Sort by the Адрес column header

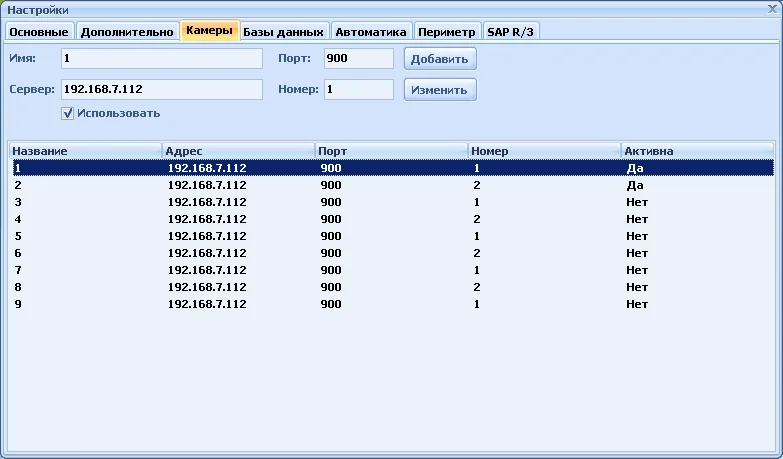[x=238, y=151]
